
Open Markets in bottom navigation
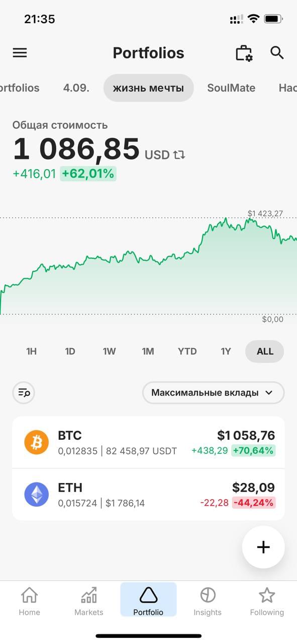[88, 601]
